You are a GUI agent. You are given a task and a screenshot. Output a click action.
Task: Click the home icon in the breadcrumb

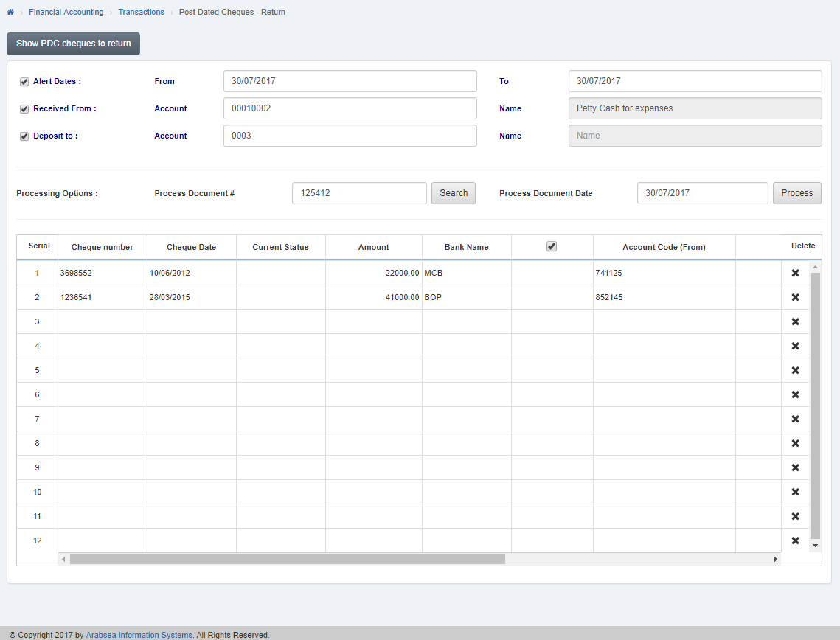pyautogui.click(x=10, y=11)
